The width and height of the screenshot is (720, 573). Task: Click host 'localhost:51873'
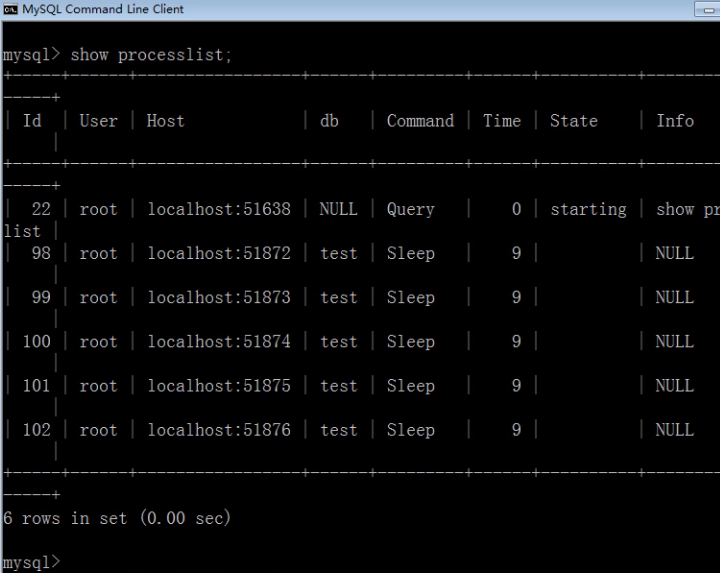(219, 298)
